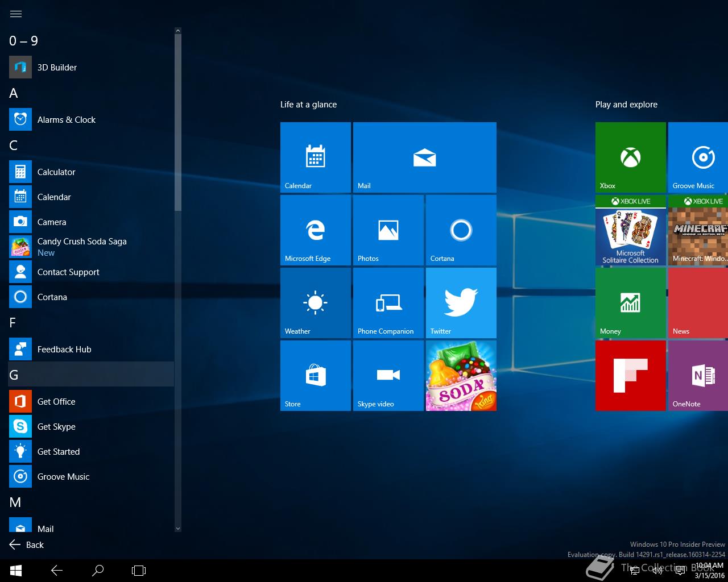Open Get Started app

tap(91, 451)
